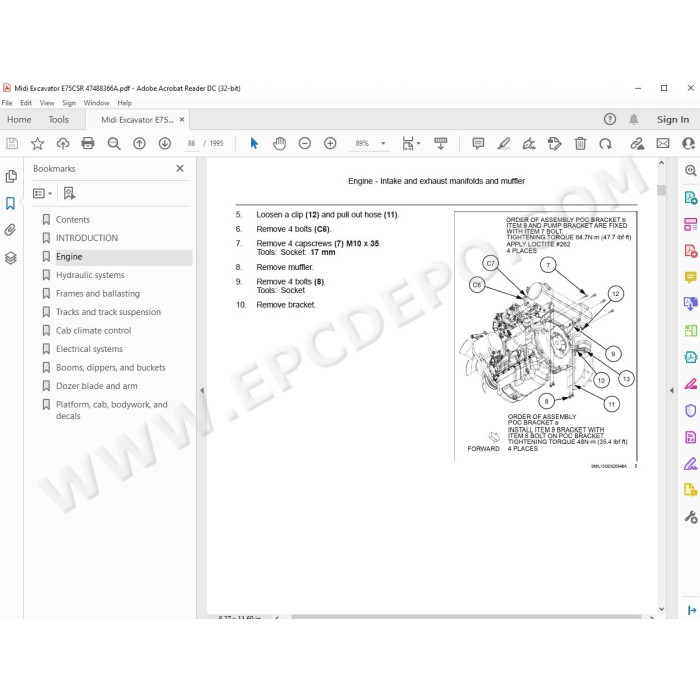Open the Help question mark
700x700 pixels.
[610, 119]
